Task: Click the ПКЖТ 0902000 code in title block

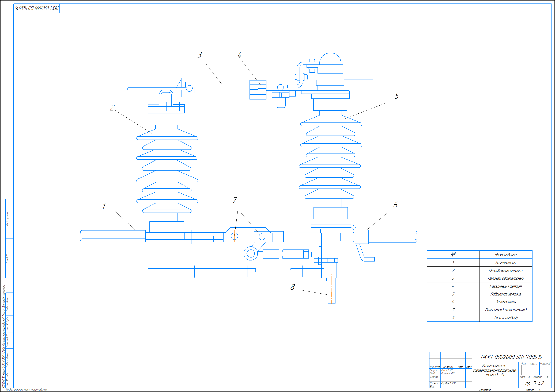Action: [x=511, y=357]
